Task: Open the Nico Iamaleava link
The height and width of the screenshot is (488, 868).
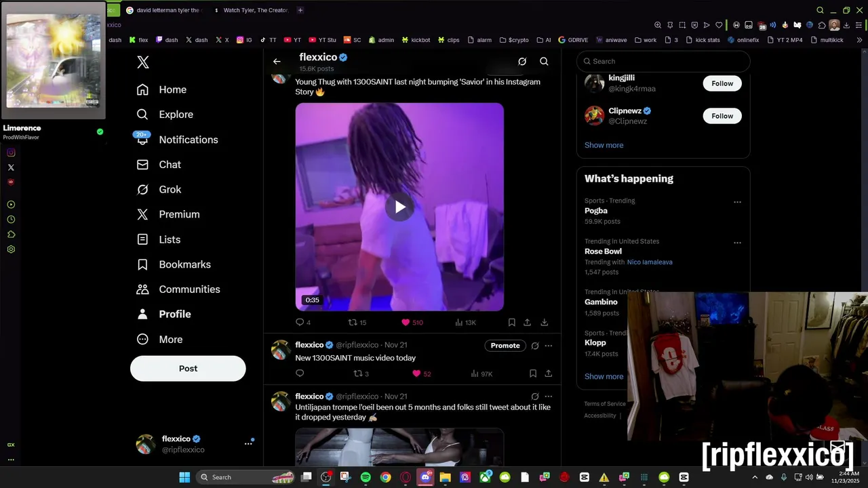Action: pos(650,262)
